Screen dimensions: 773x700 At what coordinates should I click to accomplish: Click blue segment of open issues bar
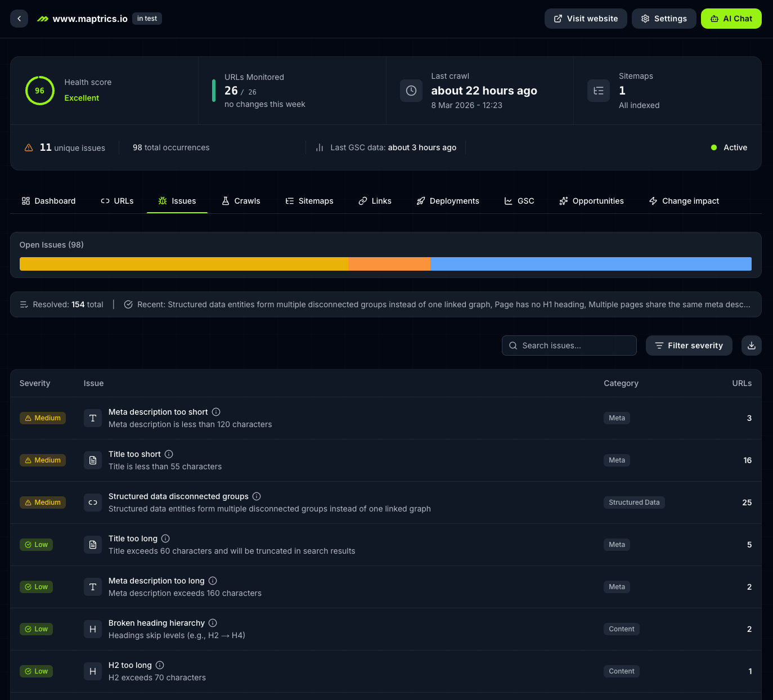coord(591,264)
